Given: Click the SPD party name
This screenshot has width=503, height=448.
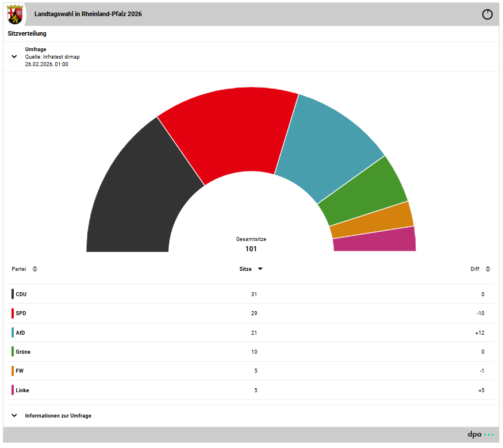Looking at the screenshot, I should point(21,313).
